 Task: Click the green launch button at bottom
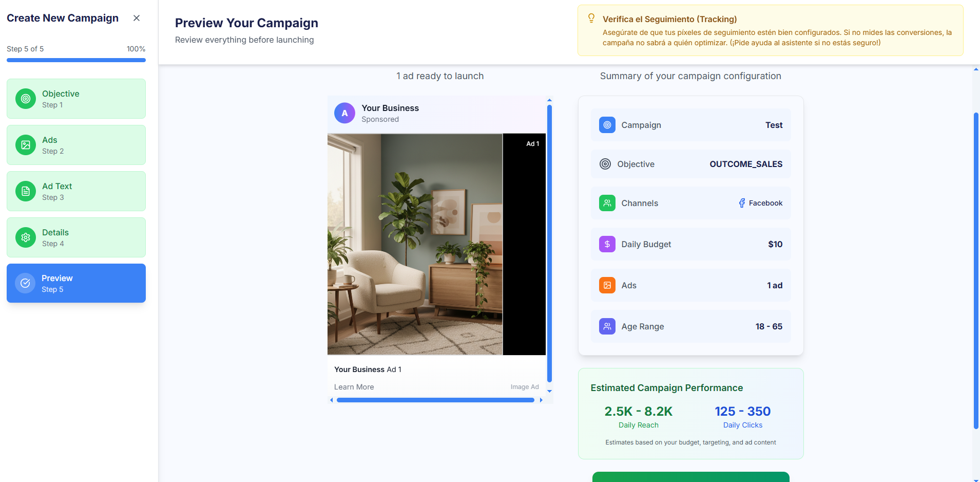tap(690, 477)
